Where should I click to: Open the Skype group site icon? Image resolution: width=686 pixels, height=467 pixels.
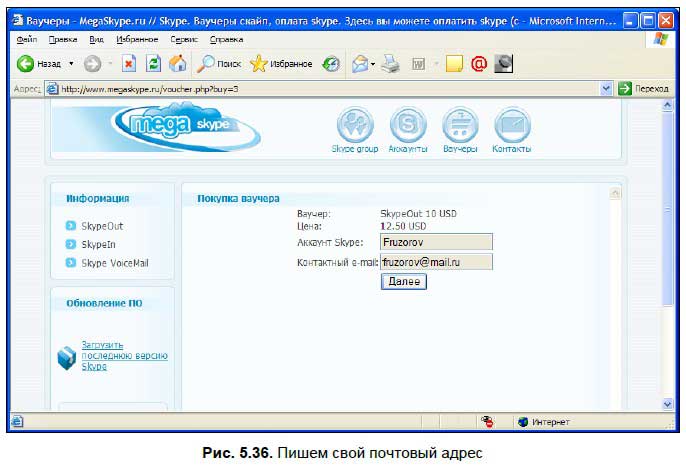coord(354,126)
